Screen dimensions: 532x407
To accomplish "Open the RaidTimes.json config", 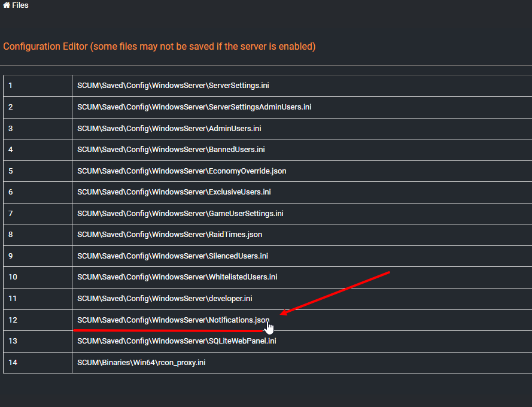I will 169,235.
